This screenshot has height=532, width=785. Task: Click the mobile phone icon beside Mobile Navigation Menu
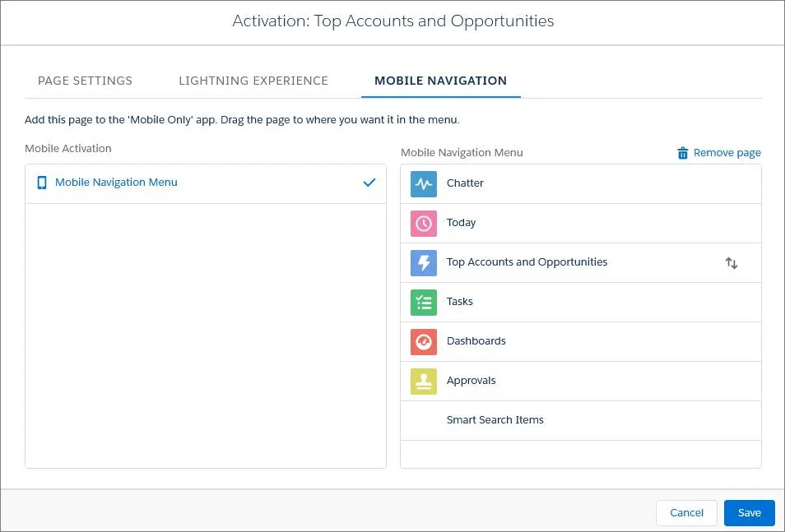[x=42, y=182]
